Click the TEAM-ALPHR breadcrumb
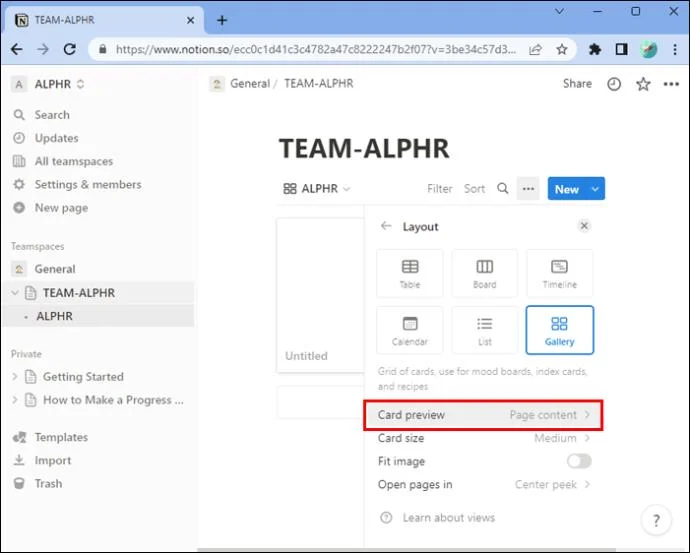The image size is (690, 553). (x=319, y=84)
